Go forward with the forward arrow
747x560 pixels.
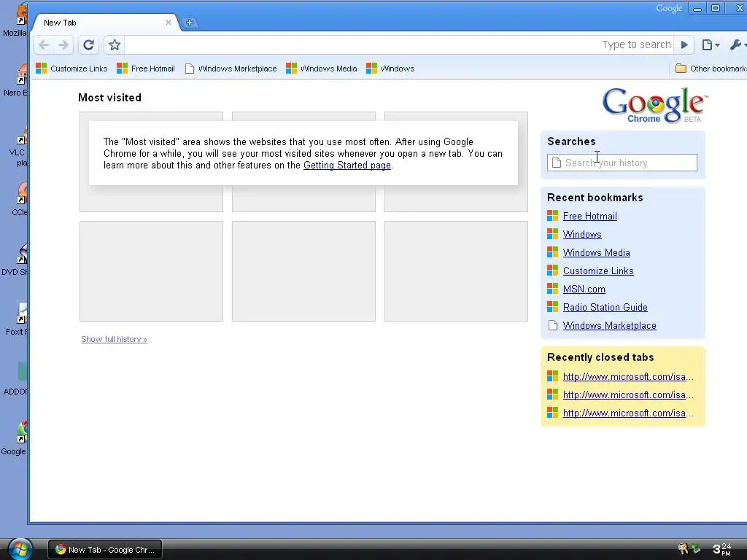point(63,45)
